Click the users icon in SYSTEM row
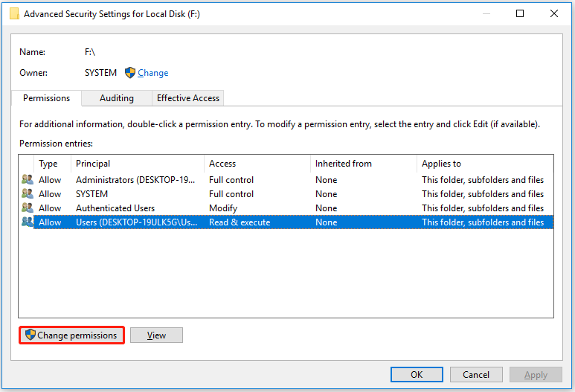Viewport: 575px width, 392px height. click(x=27, y=193)
